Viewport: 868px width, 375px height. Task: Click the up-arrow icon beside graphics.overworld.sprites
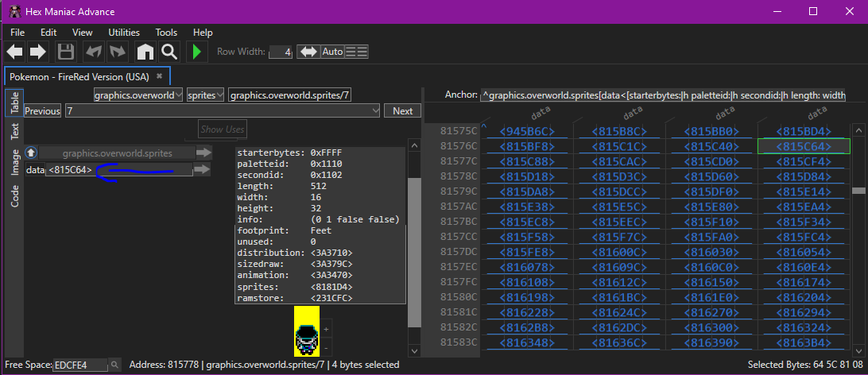[31, 153]
